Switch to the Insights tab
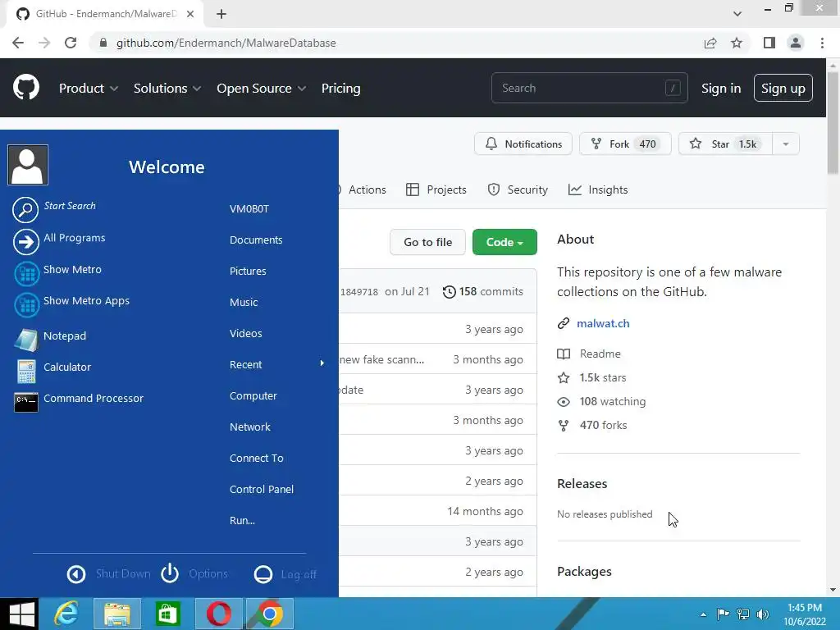Image resolution: width=840 pixels, height=630 pixels. pyautogui.click(x=598, y=189)
